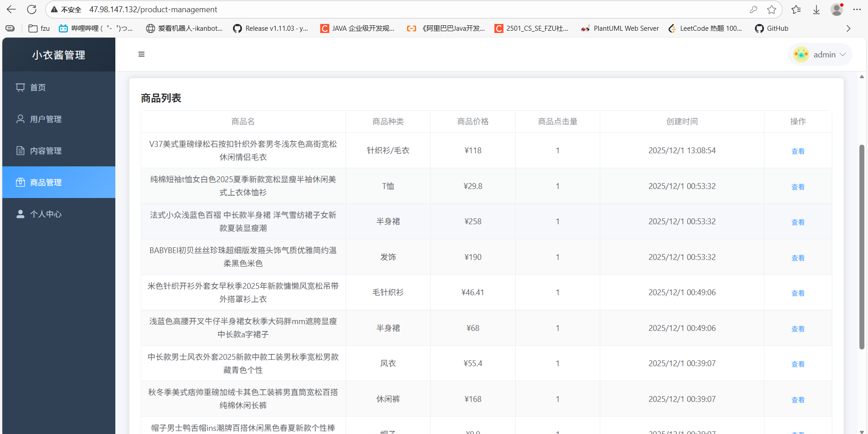
Task: Open 用户管理 in the sidebar
Action: click(x=59, y=119)
